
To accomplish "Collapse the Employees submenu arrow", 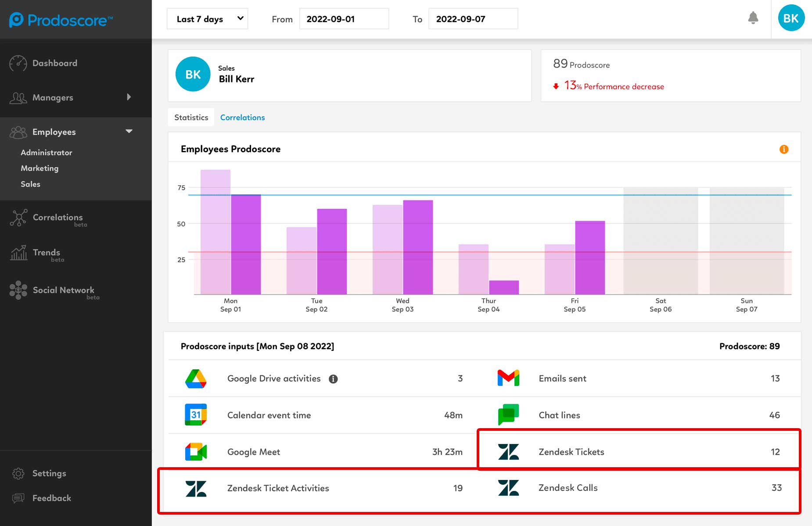I will 129,131.
